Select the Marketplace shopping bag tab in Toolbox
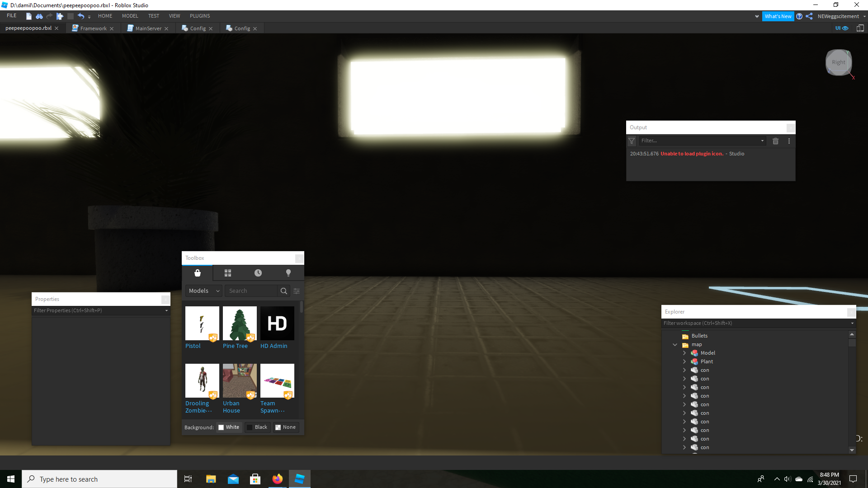This screenshot has width=868, height=488. (197, 273)
